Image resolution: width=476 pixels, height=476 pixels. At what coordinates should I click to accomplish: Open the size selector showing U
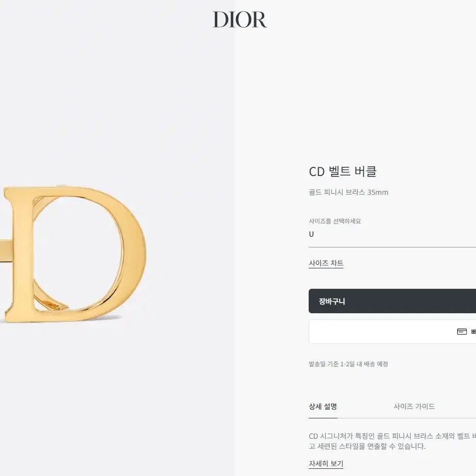pyautogui.click(x=392, y=234)
